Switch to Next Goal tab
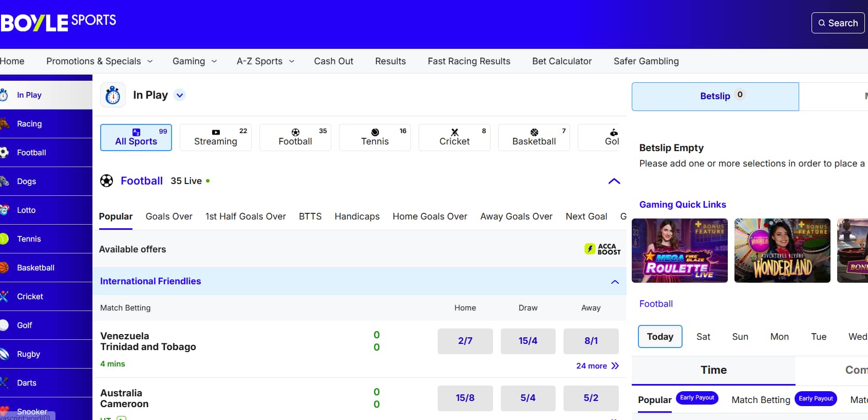This screenshot has height=420, width=868. tap(586, 216)
